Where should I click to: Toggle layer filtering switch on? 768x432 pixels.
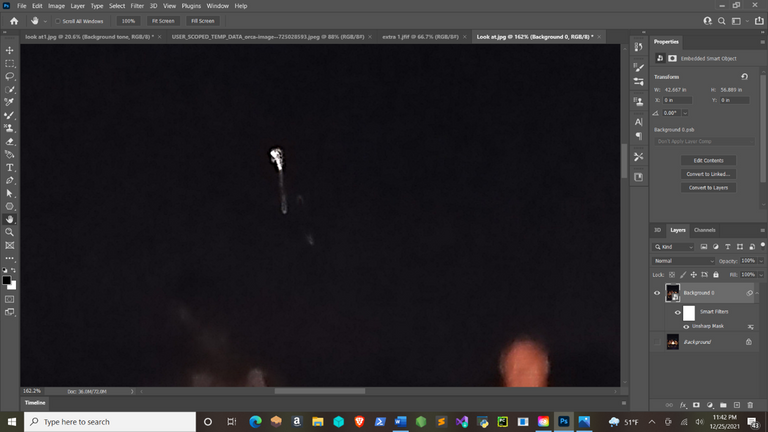click(x=763, y=245)
